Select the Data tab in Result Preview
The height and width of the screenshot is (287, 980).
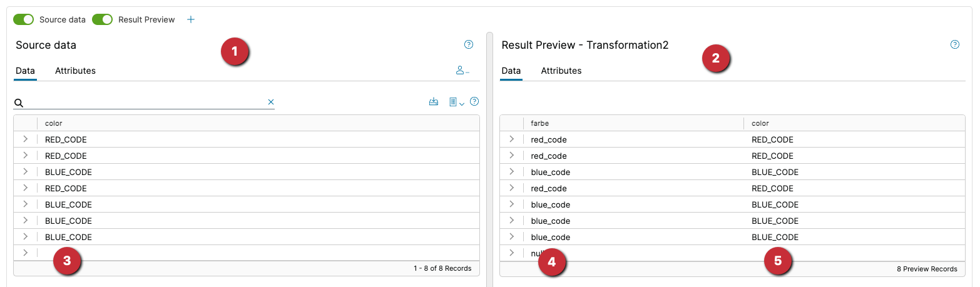tap(511, 71)
